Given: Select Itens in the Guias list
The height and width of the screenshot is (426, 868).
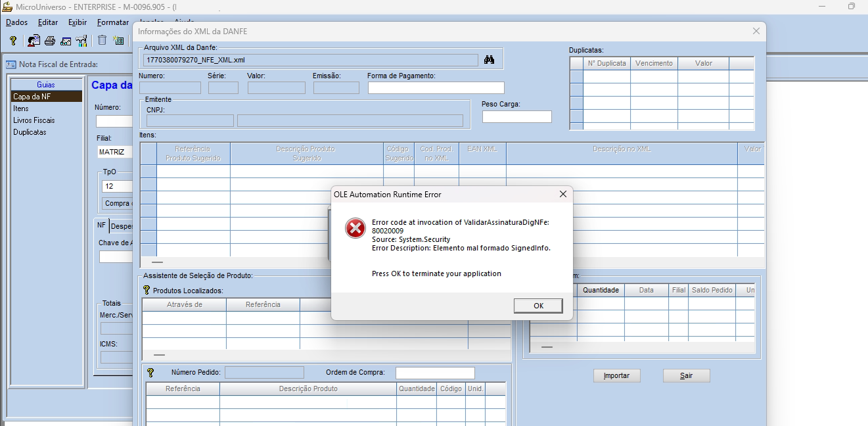Looking at the screenshot, I should click(x=21, y=108).
